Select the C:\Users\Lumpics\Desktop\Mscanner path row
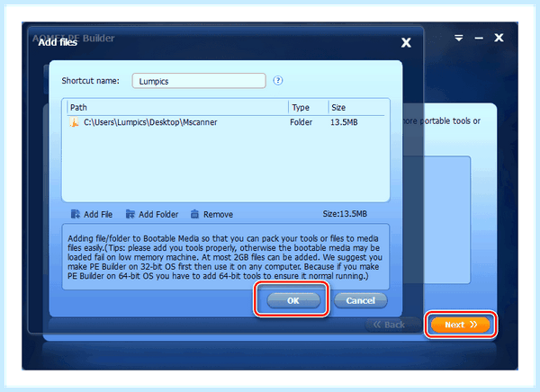540x392 pixels. [x=226, y=122]
